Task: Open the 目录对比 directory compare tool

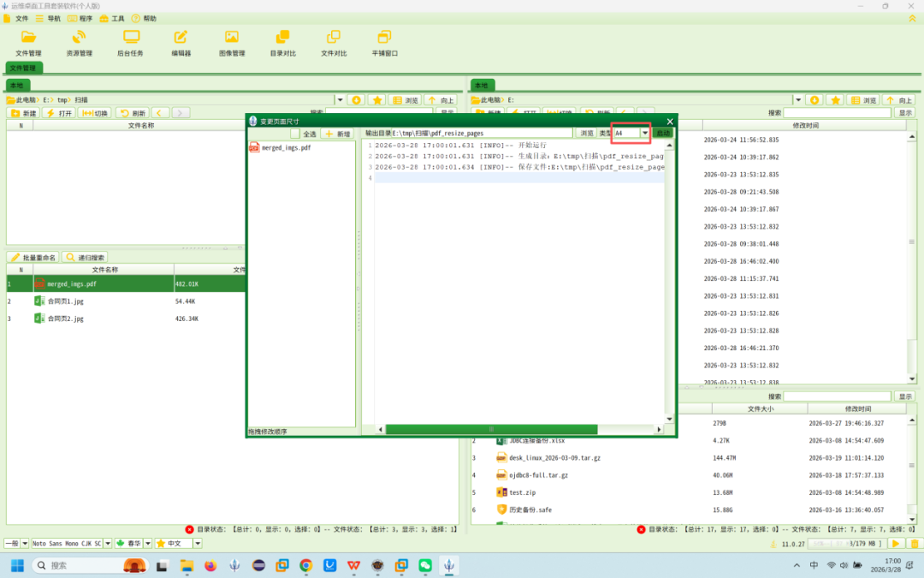Action: [x=283, y=44]
